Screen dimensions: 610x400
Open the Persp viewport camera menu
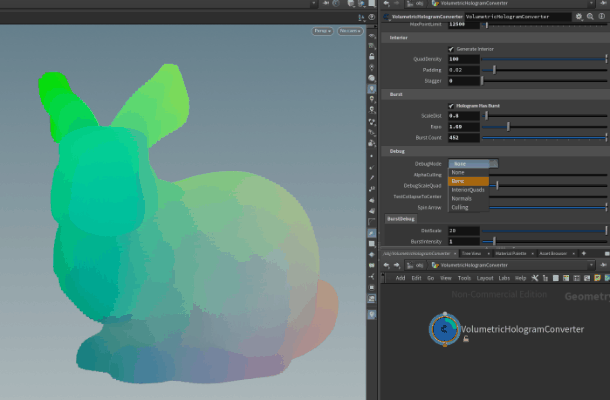pos(323,31)
